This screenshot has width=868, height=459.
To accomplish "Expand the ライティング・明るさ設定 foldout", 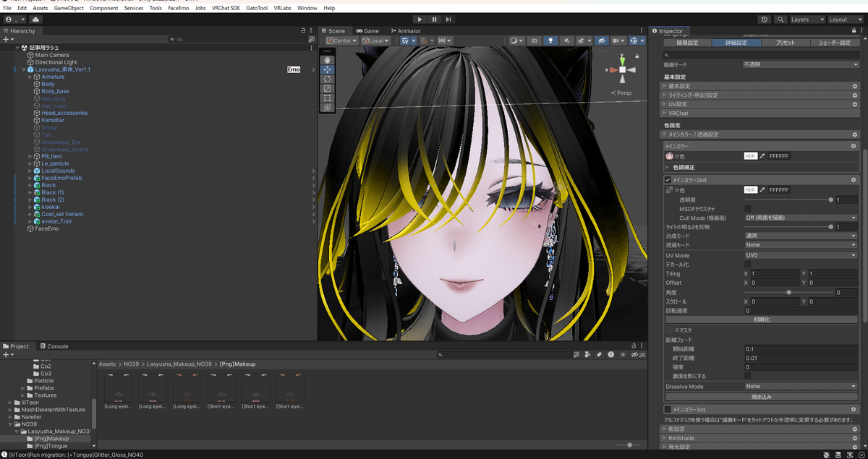I will point(761,95).
